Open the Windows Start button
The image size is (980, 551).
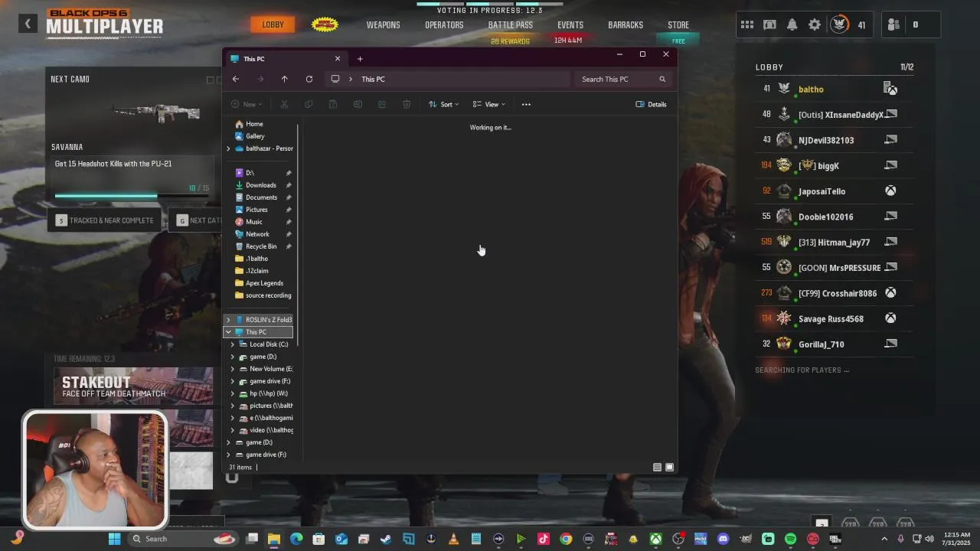pyautogui.click(x=114, y=539)
